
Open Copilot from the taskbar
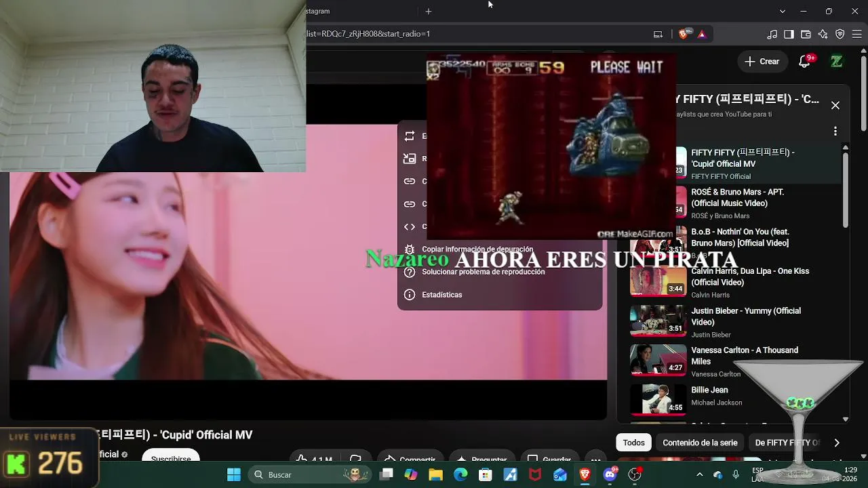[411, 474]
